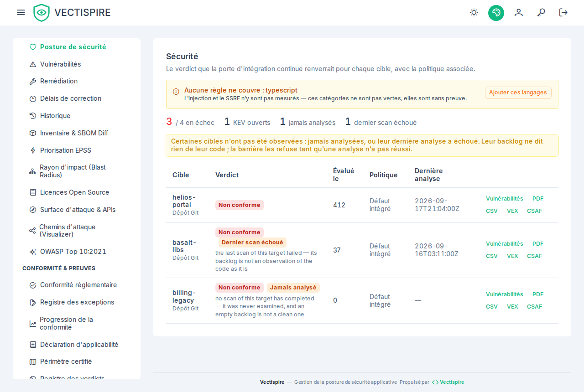Log out using the exit icon

(563, 12)
